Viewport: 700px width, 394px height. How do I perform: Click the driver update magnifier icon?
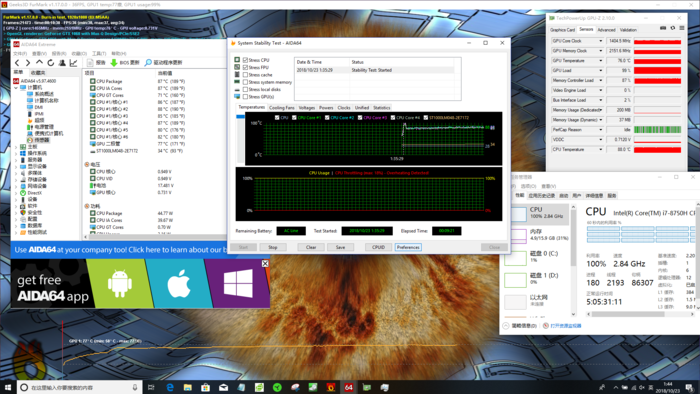click(148, 63)
